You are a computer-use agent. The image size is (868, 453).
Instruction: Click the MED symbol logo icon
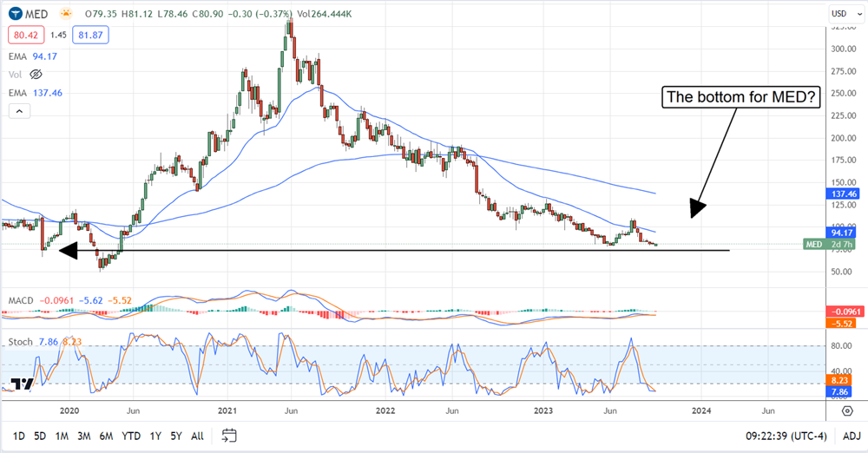click(x=15, y=14)
